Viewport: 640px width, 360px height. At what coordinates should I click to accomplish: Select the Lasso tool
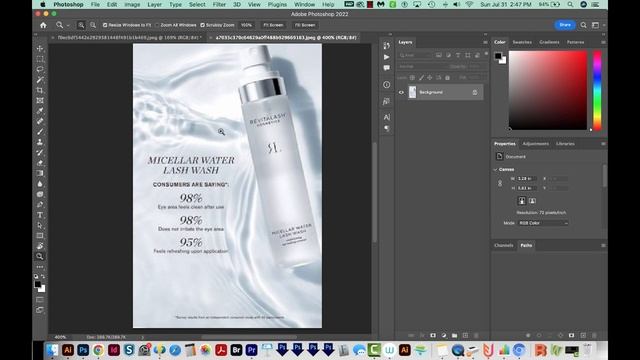(x=40, y=69)
